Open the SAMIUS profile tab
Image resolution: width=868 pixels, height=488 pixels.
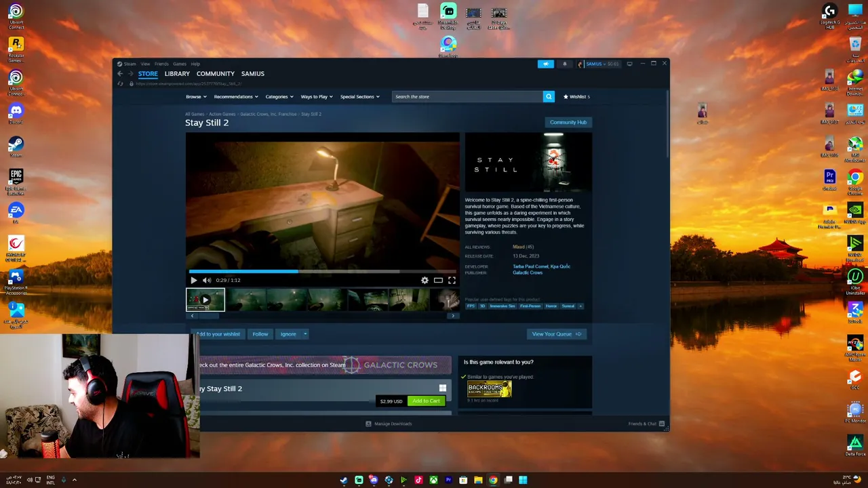[x=253, y=73]
